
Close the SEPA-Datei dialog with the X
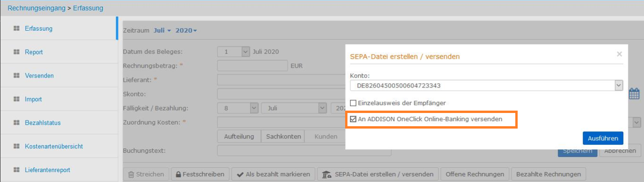[619, 54]
